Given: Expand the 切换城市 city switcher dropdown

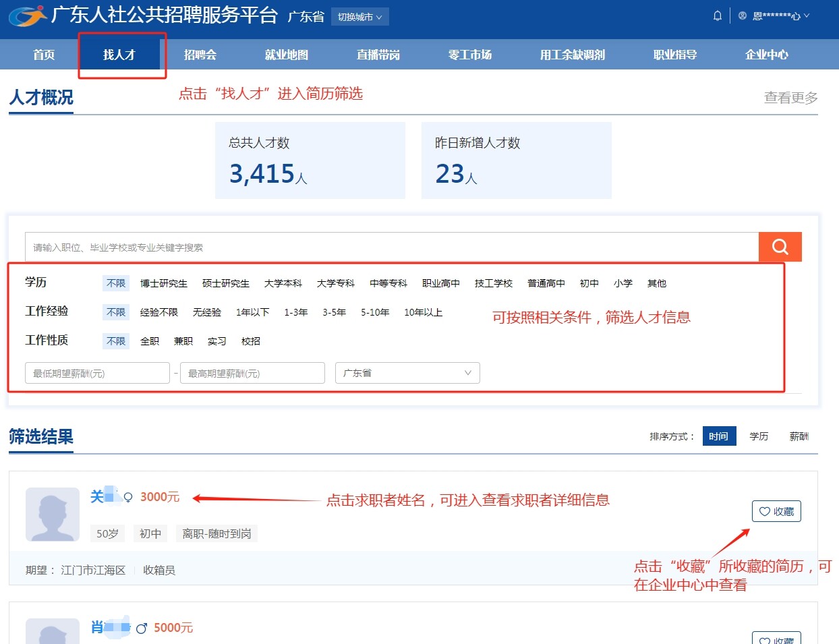Looking at the screenshot, I should (x=359, y=17).
